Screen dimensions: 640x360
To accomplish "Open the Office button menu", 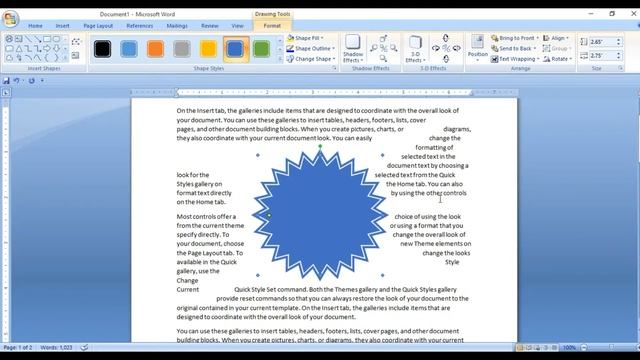I will point(10,18).
